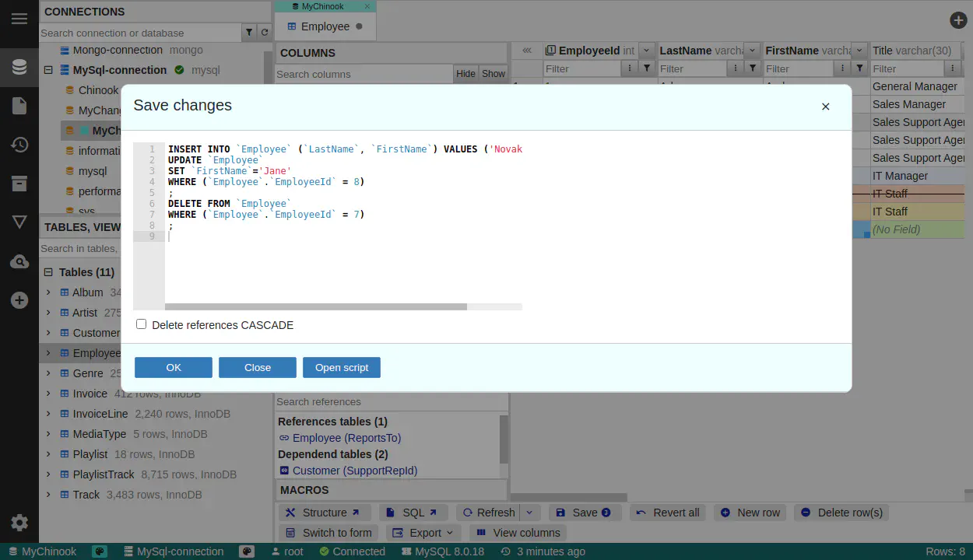Open the cloud connections sidebar icon
This screenshot has height=560, width=973.
click(x=19, y=262)
